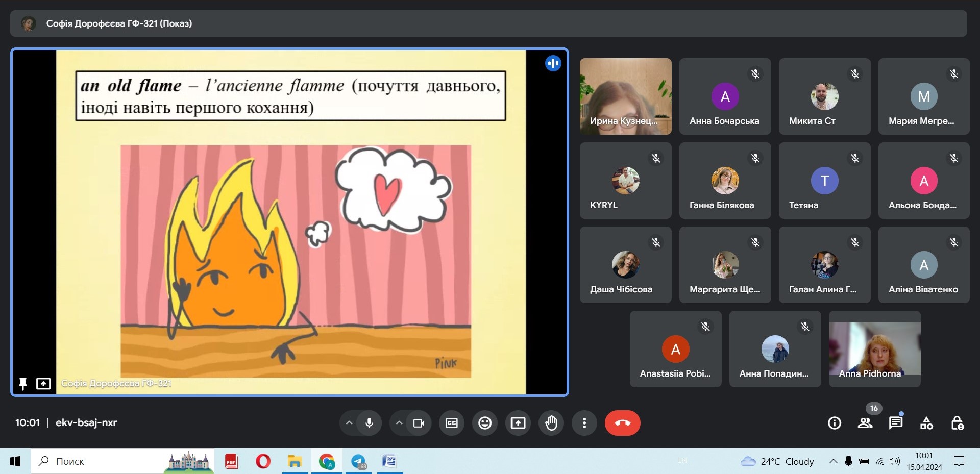Click the present screen button

click(518, 423)
